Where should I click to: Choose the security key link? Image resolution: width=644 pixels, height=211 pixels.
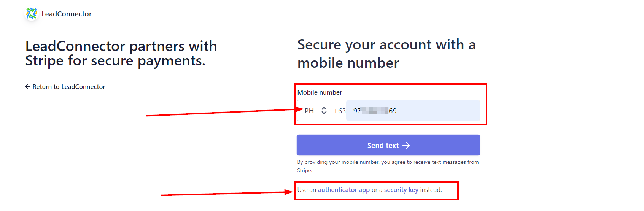click(401, 190)
